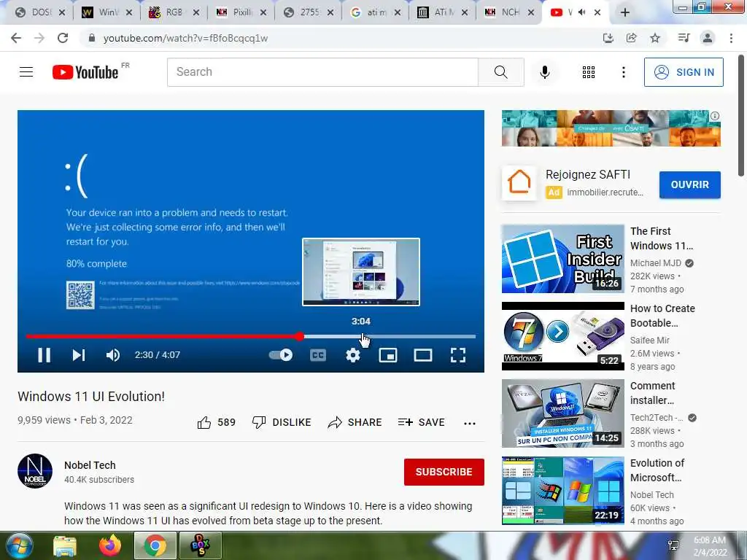
Task: Bookmark this page with the star
Action: tap(655, 38)
